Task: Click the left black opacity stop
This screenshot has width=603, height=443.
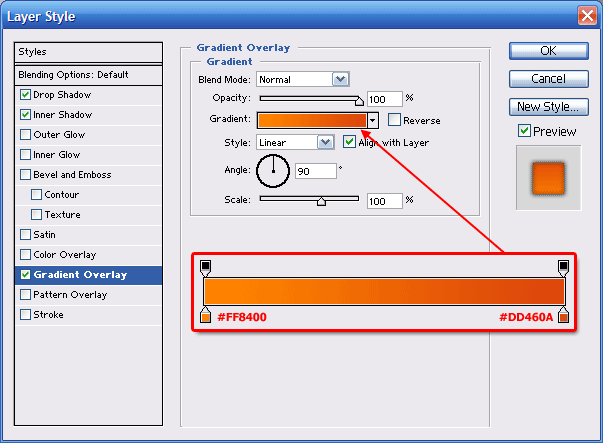Action: coord(206,268)
